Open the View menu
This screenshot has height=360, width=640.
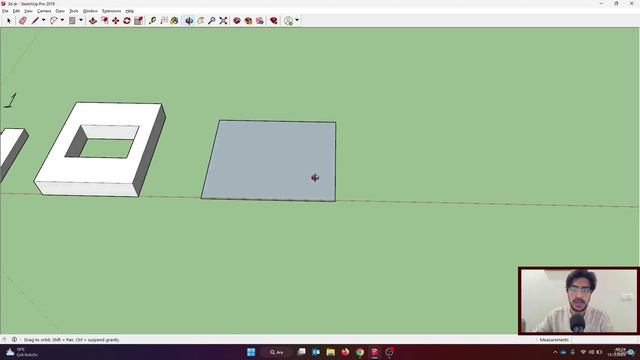coord(28,11)
